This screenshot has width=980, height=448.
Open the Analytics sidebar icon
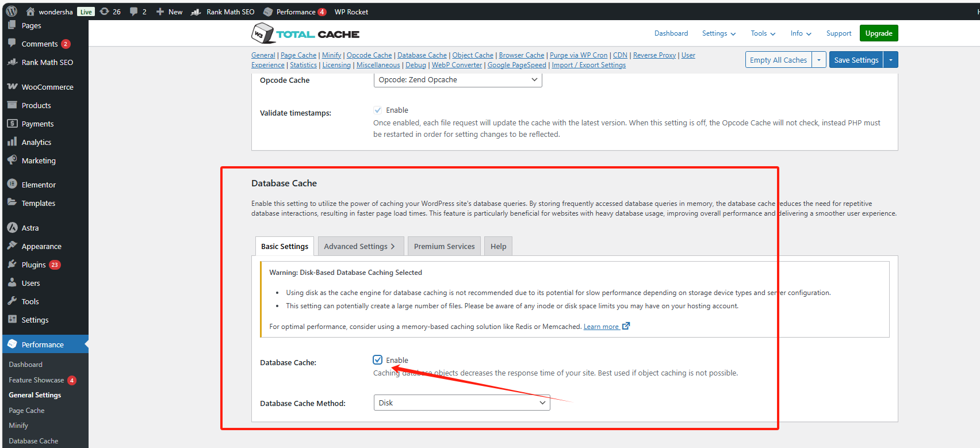click(x=12, y=142)
